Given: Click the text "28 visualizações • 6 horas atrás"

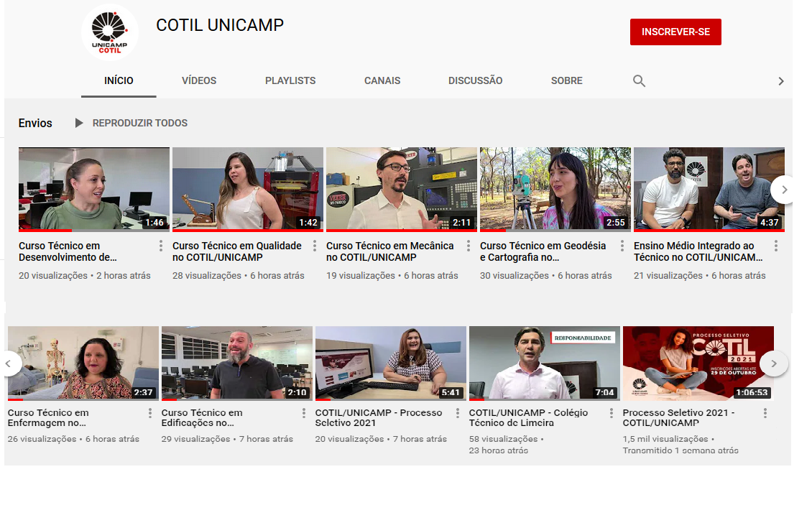Looking at the screenshot, I should click(239, 275).
